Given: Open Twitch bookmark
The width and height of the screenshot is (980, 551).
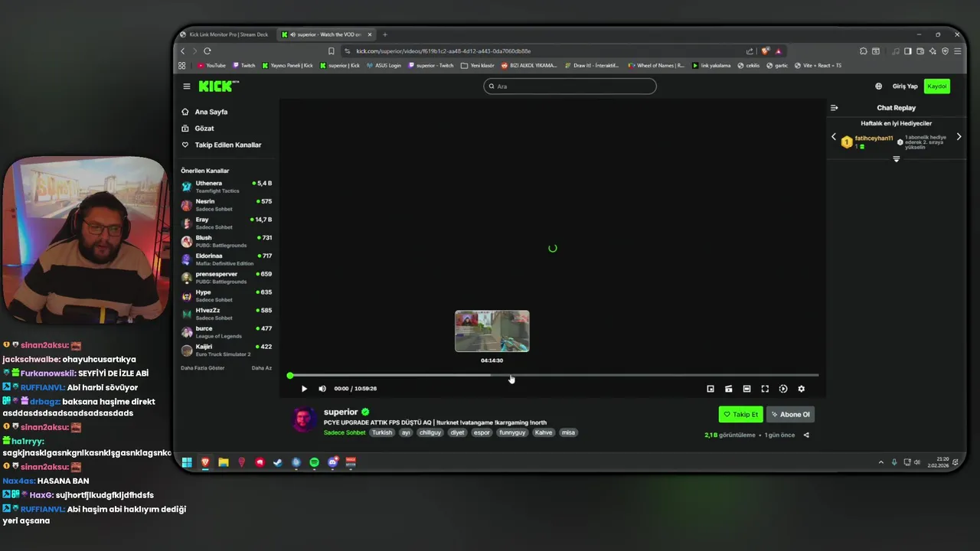Looking at the screenshot, I should pos(244,66).
